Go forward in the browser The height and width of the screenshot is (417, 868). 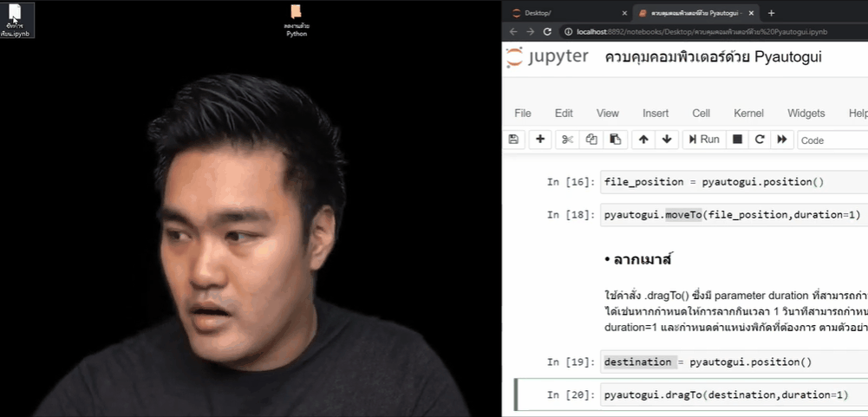(x=531, y=31)
